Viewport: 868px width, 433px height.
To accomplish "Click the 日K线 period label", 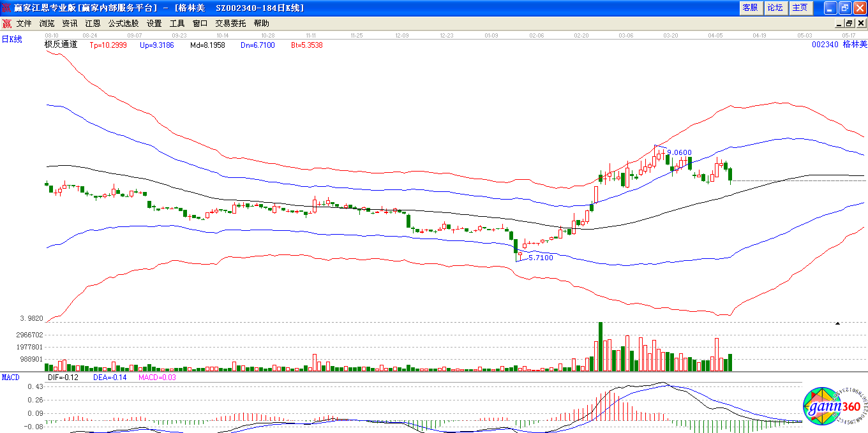I will click(11, 40).
